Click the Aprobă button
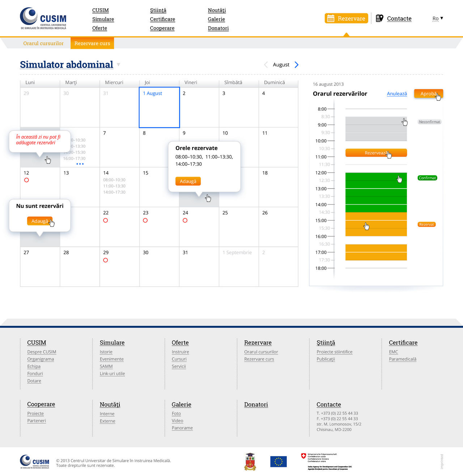463x476 pixels. 428,93
